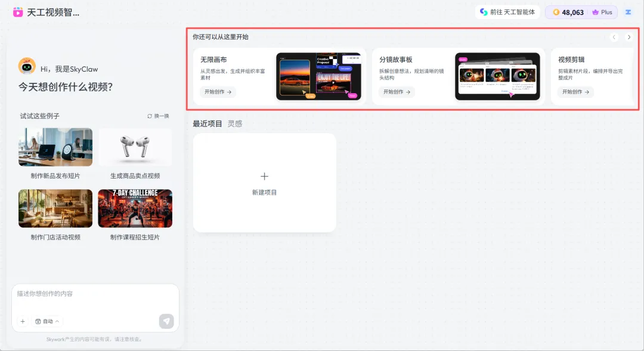Start creating in 无限画布 card
The width and height of the screenshot is (644, 351).
click(218, 92)
